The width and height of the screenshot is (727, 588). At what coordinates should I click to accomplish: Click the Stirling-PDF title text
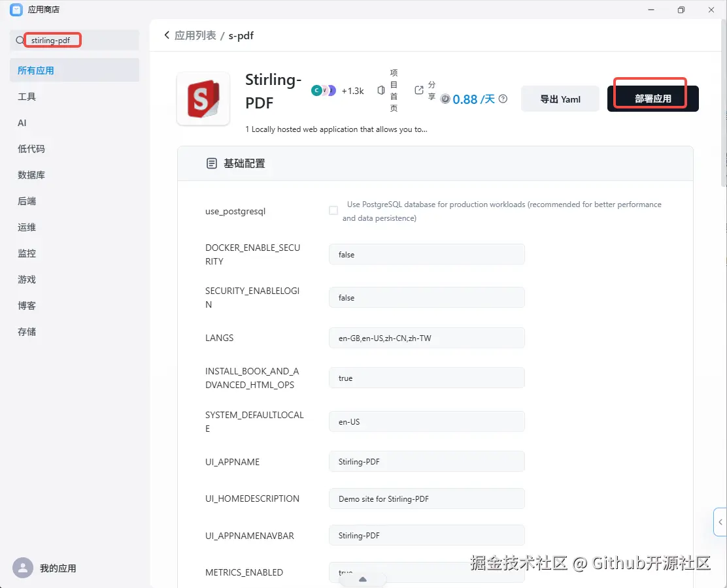click(x=273, y=91)
